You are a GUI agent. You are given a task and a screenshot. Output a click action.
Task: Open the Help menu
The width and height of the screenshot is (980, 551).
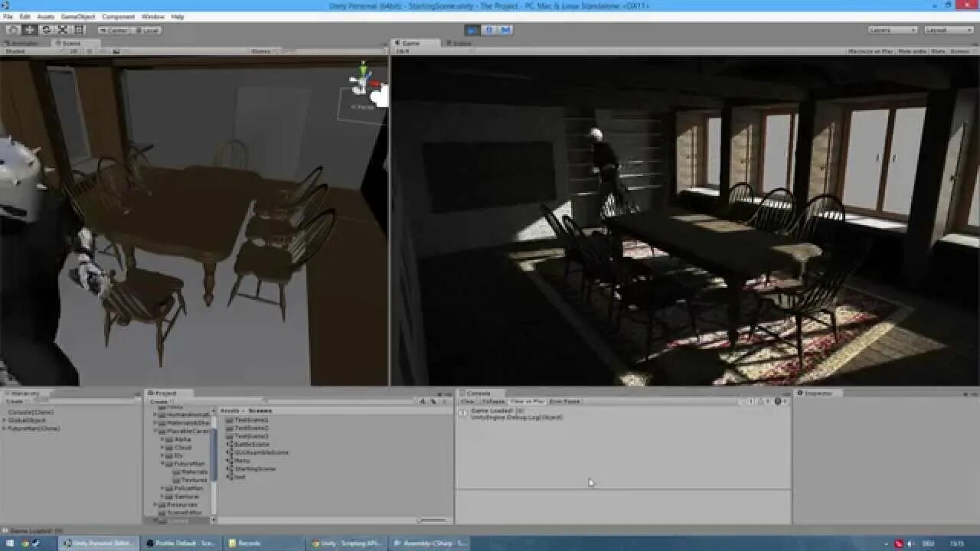(x=178, y=16)
